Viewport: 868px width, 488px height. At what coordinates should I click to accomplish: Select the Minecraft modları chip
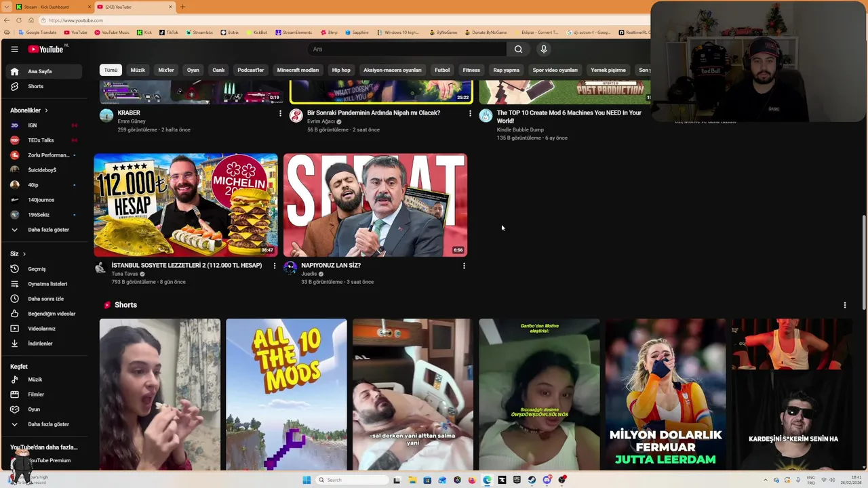click(298, 70)
